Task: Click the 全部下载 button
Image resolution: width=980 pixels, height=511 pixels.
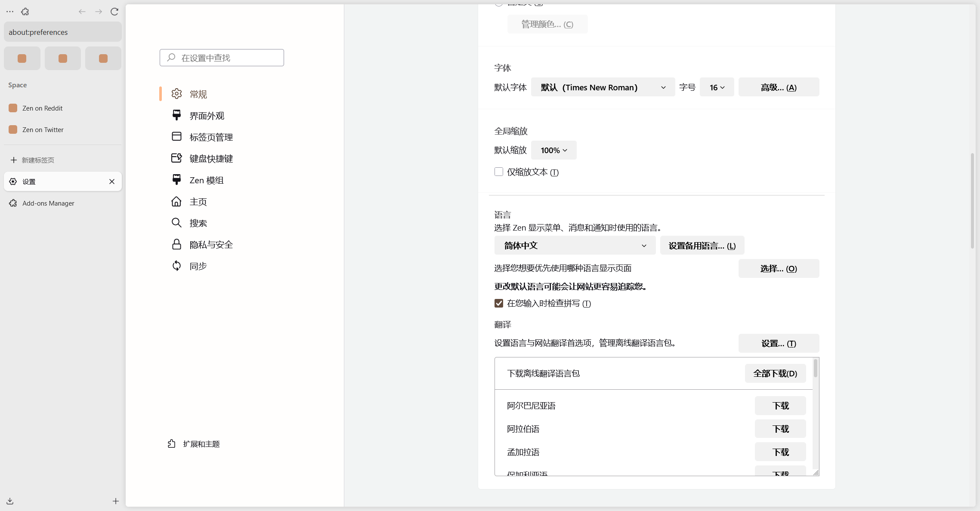Action: (x=775, y=373)
